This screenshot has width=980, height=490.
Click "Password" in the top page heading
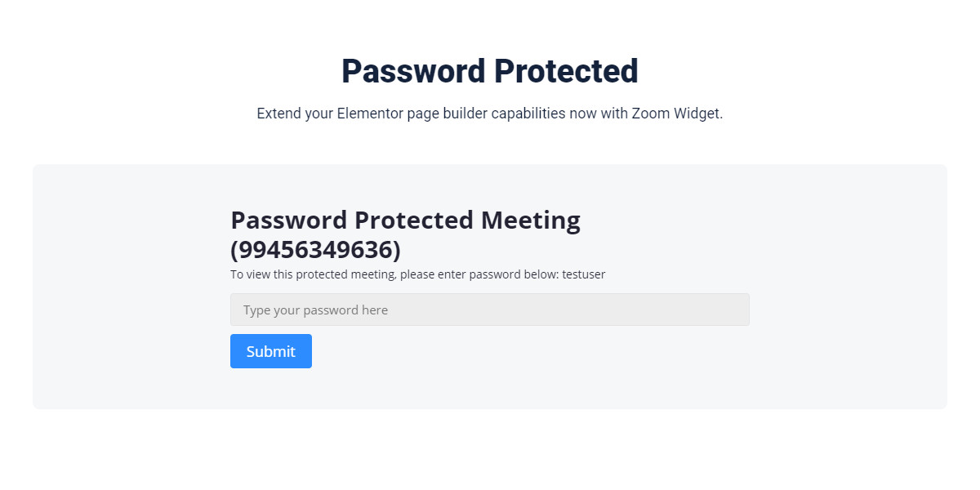(x=413, y=72)
